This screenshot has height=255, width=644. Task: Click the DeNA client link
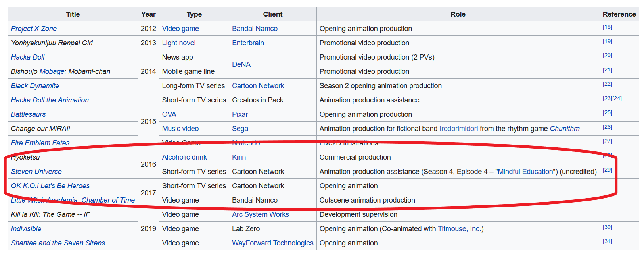tap(241, 64)
